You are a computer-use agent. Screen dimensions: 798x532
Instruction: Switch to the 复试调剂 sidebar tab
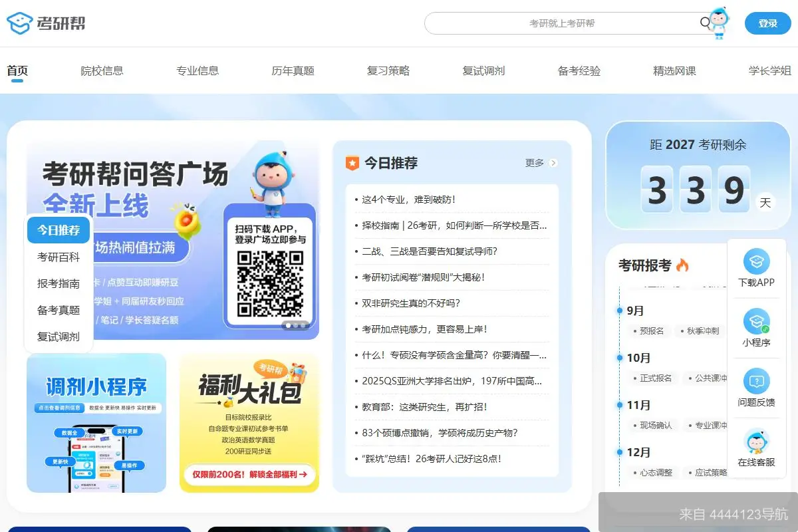58,336
